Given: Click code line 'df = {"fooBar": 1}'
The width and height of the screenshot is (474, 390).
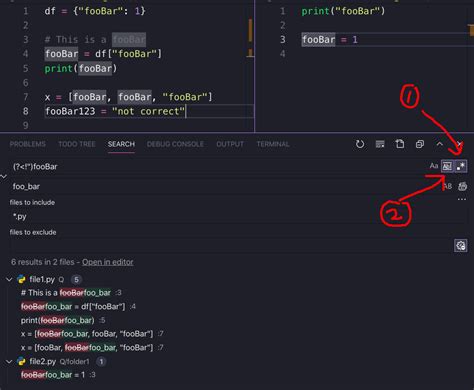Looking at the screenshot, I should coord(95,11).
